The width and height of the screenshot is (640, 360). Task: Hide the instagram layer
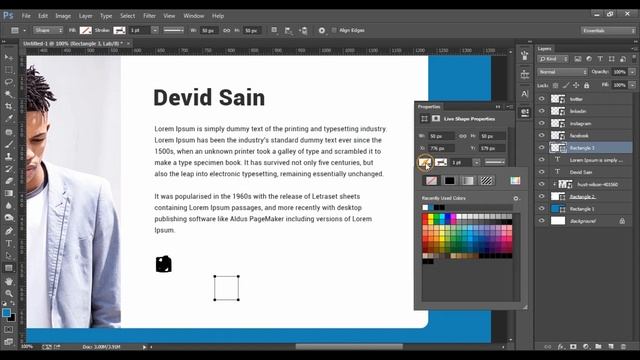click(542, 123)
